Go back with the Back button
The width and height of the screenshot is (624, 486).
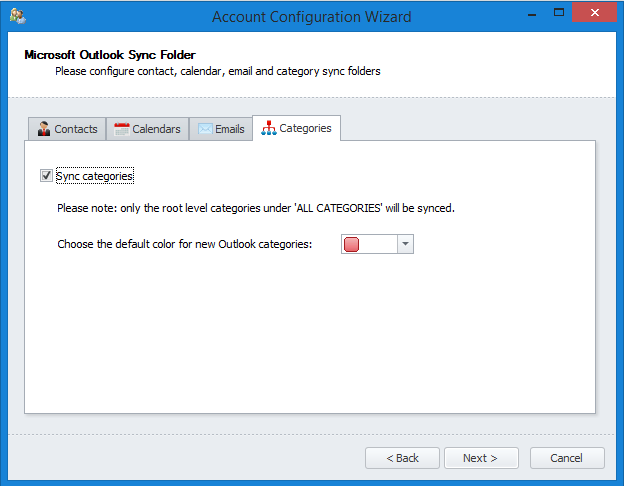point(402,458)
